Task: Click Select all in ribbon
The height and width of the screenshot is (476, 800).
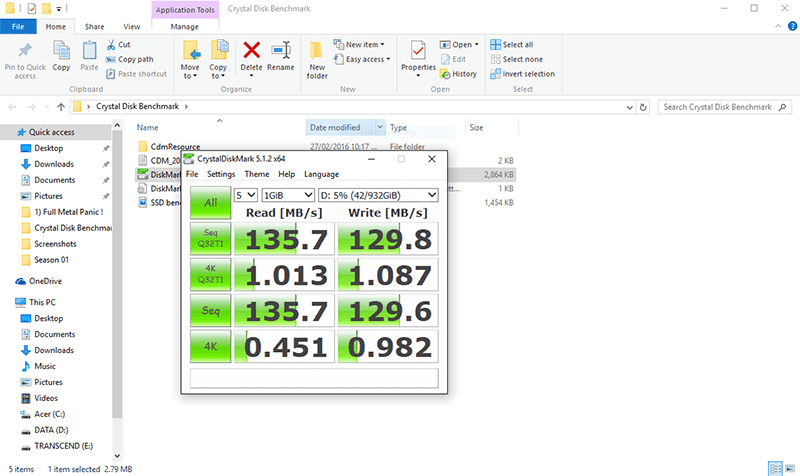Action: tap(512, 45)
